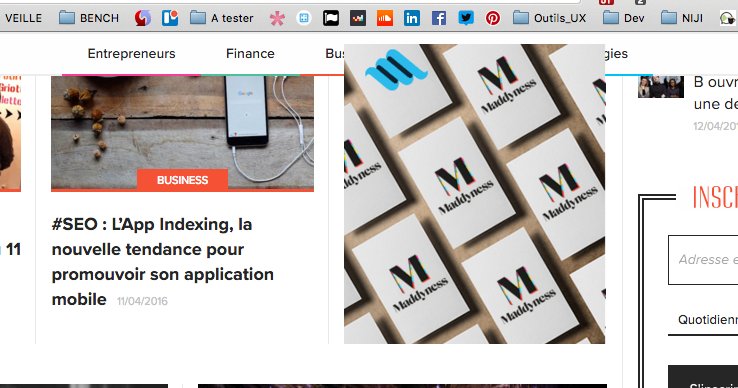Click the article date 11/04/2016
This screenshot has height=388, width=738.
(142, 301)
